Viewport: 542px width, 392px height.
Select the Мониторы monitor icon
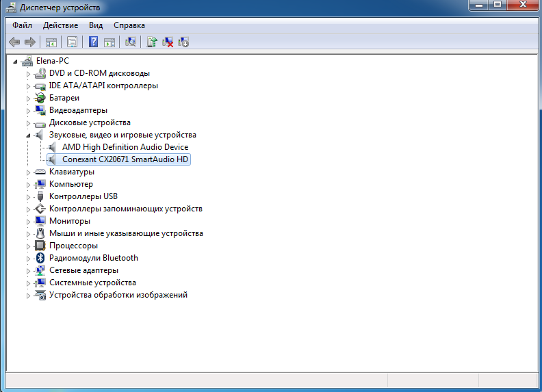tap(40, 221)
